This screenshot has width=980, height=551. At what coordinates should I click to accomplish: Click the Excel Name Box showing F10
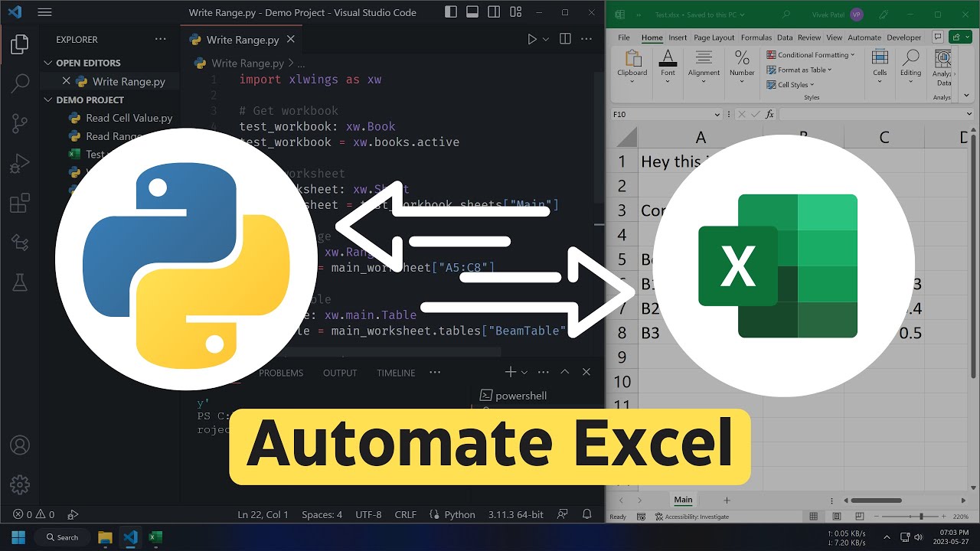click(666, 114)
